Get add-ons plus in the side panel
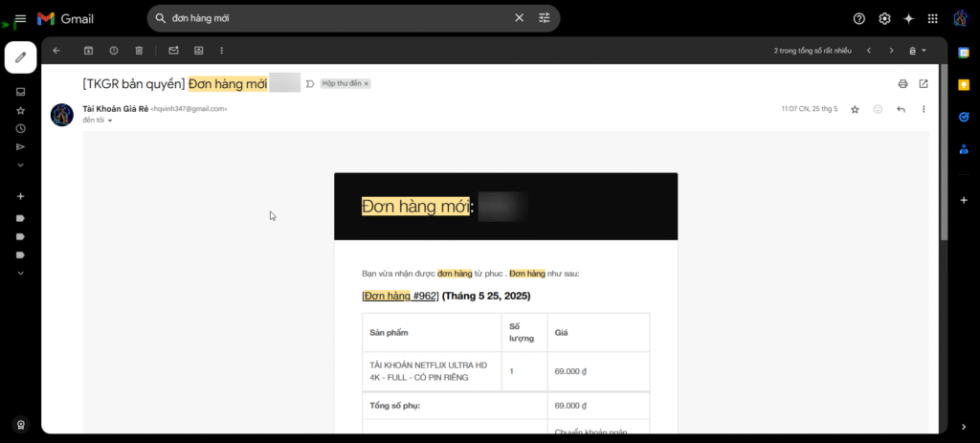The width and height of the screenshot is (980, 443). pyautogui.click(x=963, y=200)
